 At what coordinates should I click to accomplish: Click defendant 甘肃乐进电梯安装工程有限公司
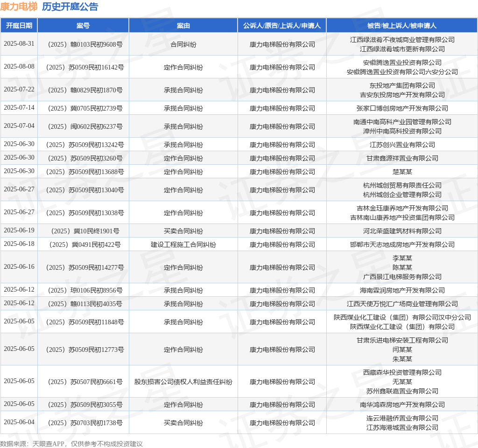[402, 340]
